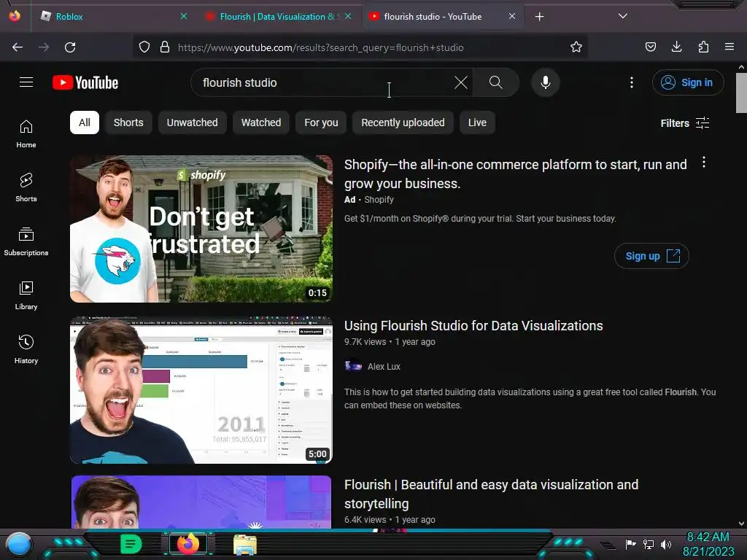Start voice search with microphone icon
The width and height of the screenshot is (747, 560).
tap(546, 82)
